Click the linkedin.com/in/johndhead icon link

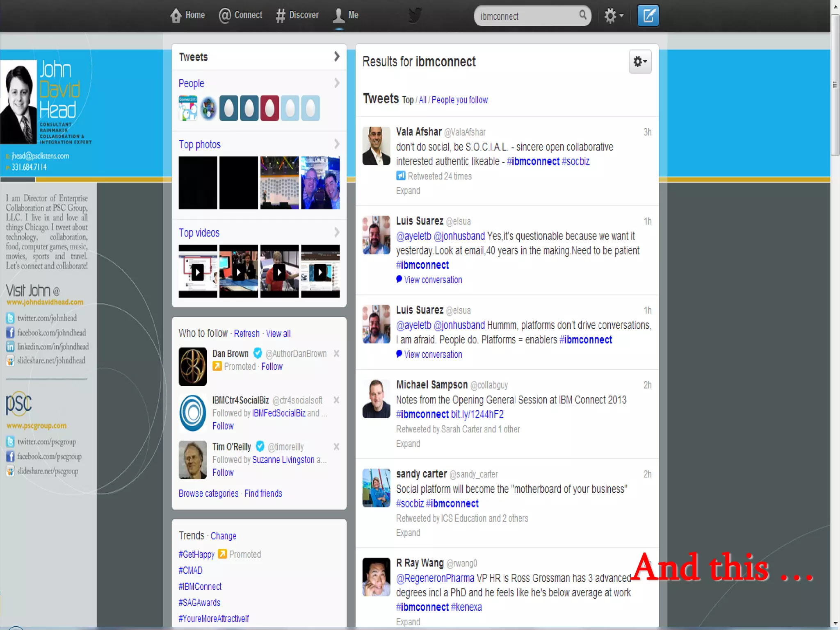[10, 346]
